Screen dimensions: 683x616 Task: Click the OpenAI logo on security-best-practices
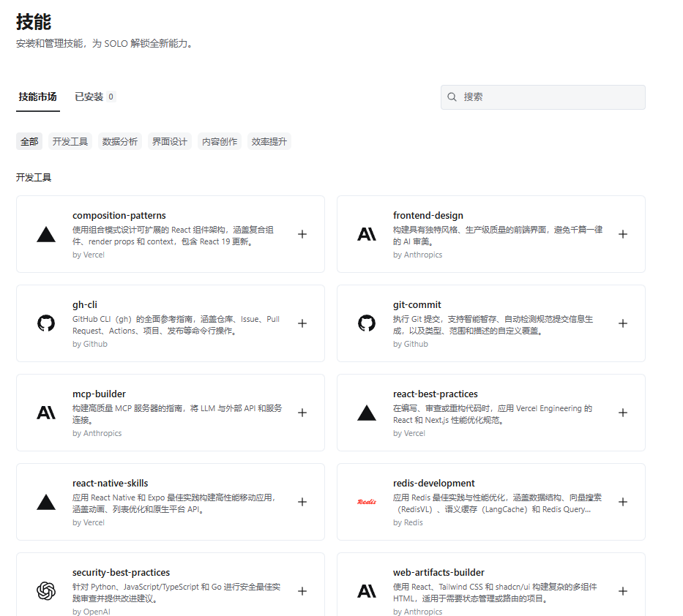(46, 591)
